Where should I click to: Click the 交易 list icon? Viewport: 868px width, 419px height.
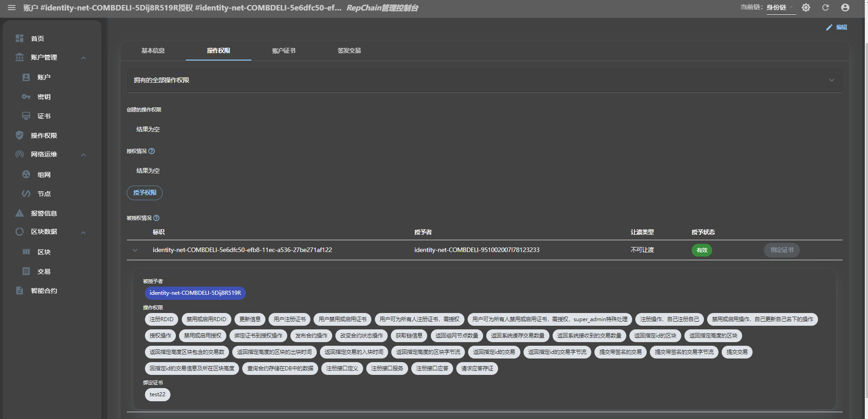(26, 271)
